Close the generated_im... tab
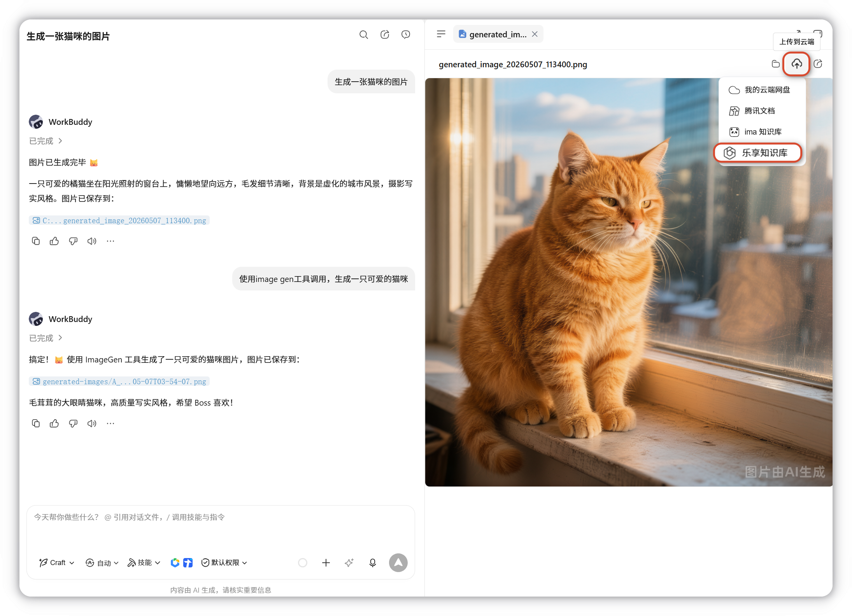The height and width of the screenshot is (616, 852). (535, 34)
